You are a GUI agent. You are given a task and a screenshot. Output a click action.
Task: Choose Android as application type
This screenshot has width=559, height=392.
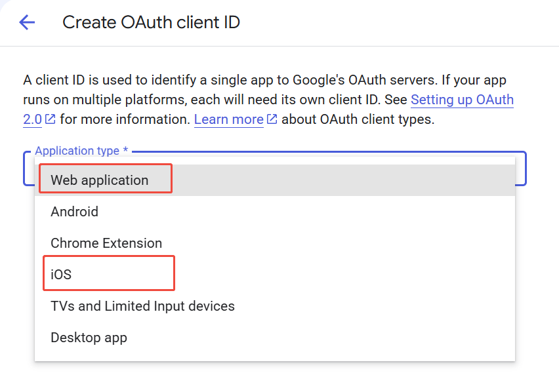click(275, 212)
